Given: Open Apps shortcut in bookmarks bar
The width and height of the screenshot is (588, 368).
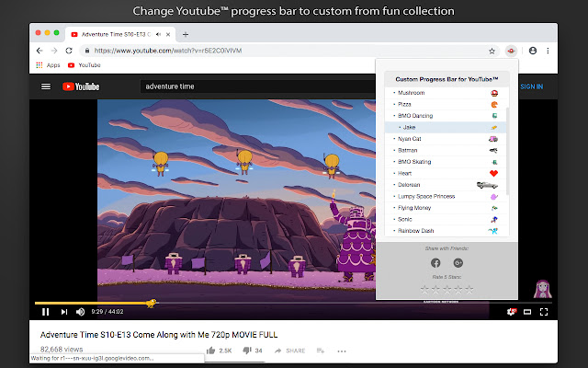Looking at the screenshot, I should click(48, 65).
